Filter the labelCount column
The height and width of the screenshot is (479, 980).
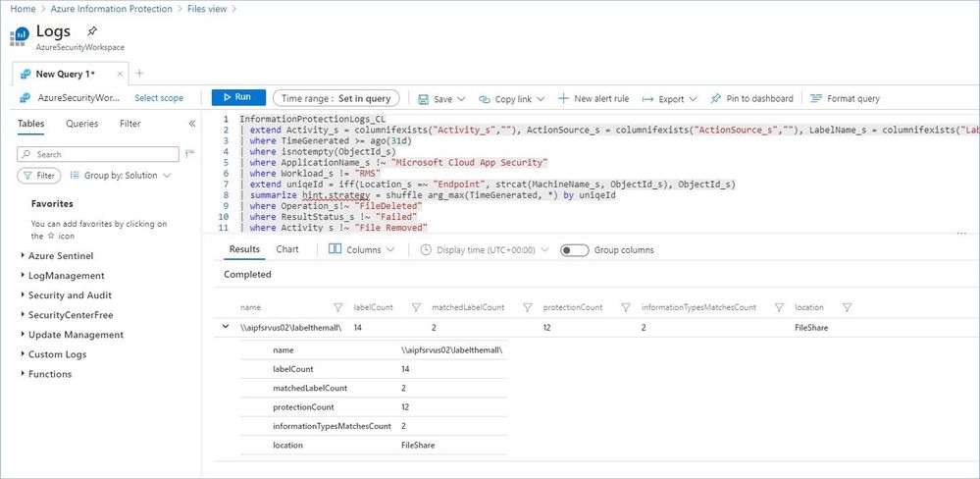pyautogui.click(x=416, y=307)
